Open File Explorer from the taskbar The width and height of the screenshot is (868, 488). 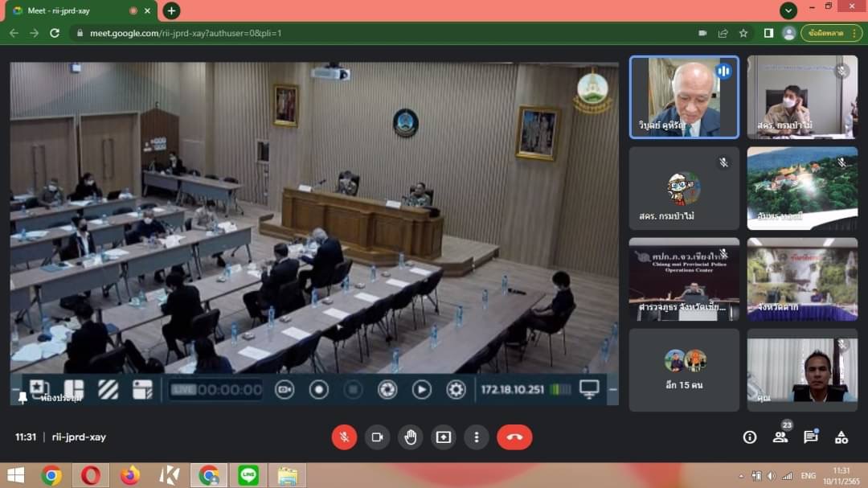tap(288, 475)
